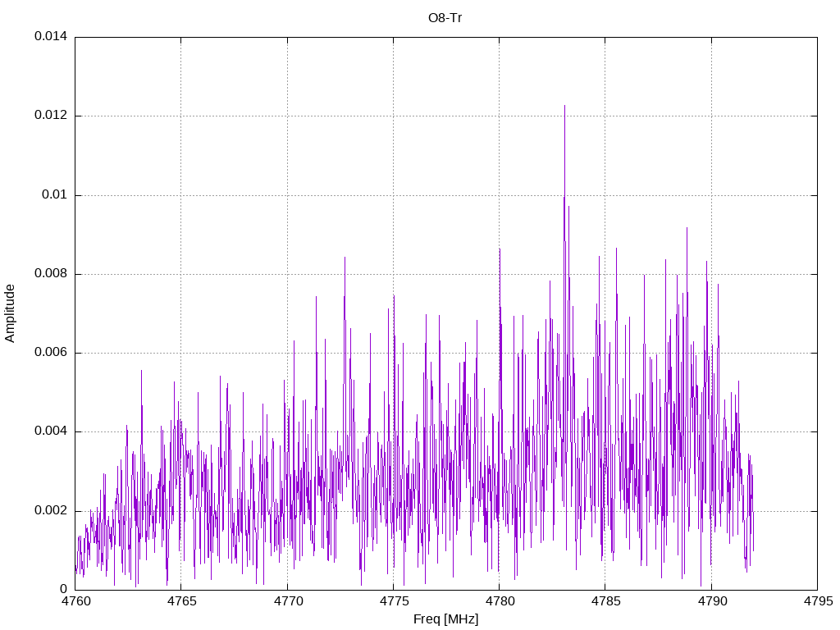Image resolution: width=840 pixels, height=630 pixels.
Task: Click x-axis tick label 4780
Action: pos(500,601)
